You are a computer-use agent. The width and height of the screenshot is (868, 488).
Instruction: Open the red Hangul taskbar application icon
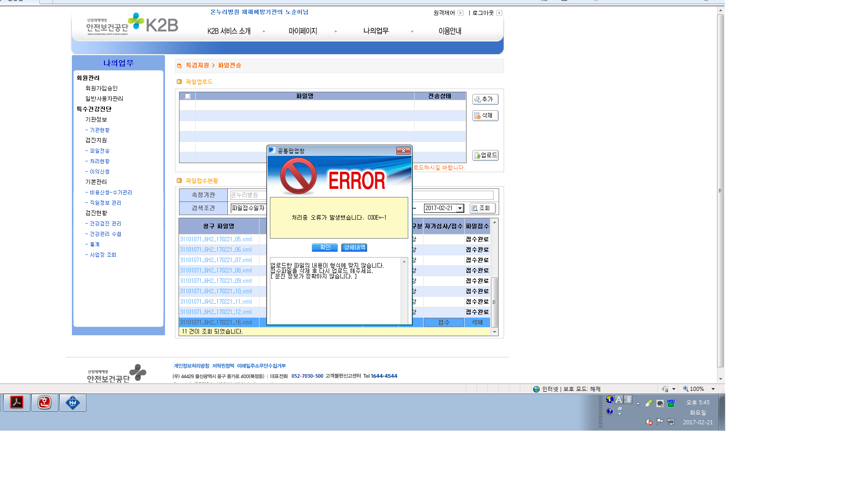[44, 402]
